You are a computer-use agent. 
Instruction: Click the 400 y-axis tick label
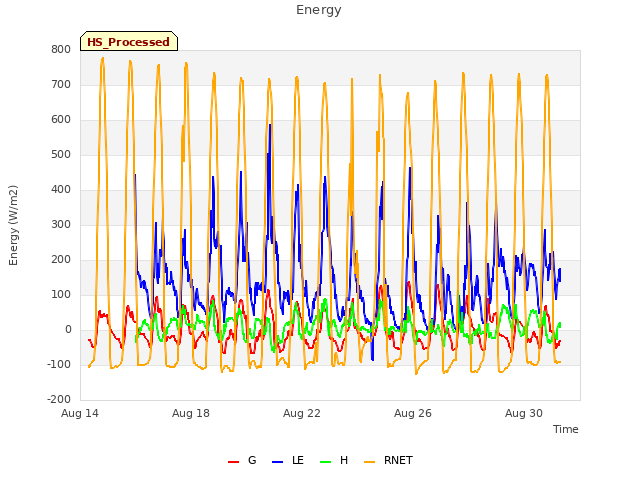[61, 190]
